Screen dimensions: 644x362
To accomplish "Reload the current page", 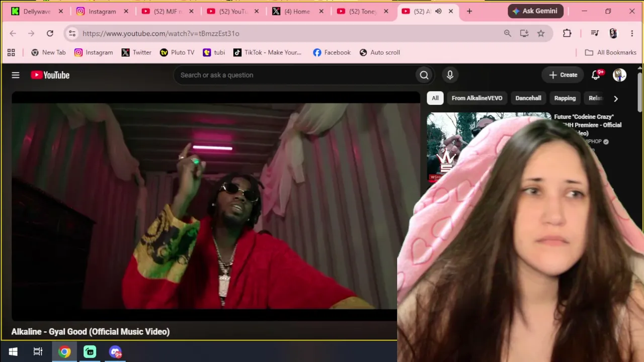I will tap(50, 33).
